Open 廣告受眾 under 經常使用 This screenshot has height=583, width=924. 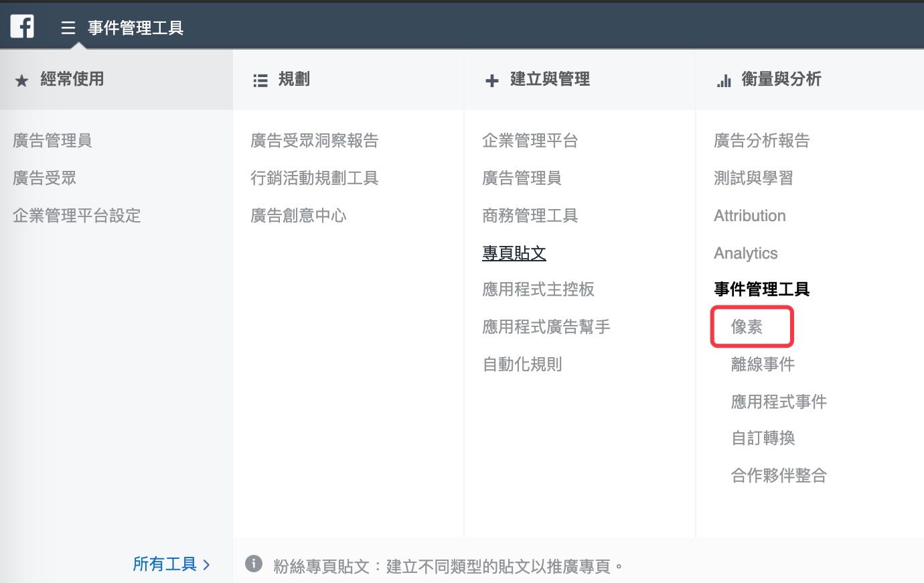[x=45, y=178]
